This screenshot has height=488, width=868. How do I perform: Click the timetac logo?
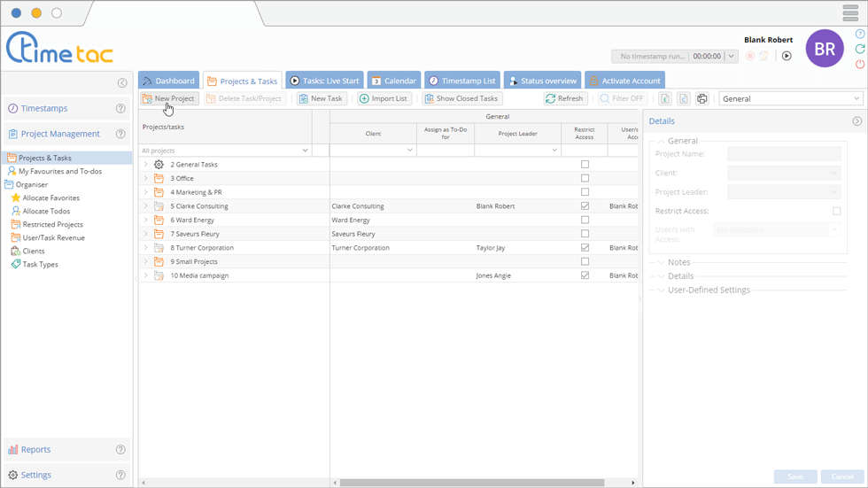point(60,49)
